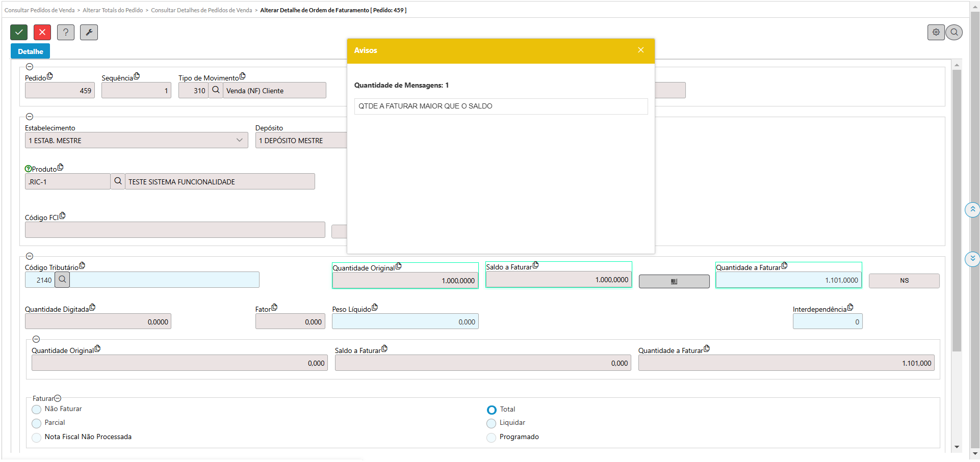Screen dimensions: 980x462
Task: Go to Consultar Pedidos de Venda breadcrumb
Action: 39,10
